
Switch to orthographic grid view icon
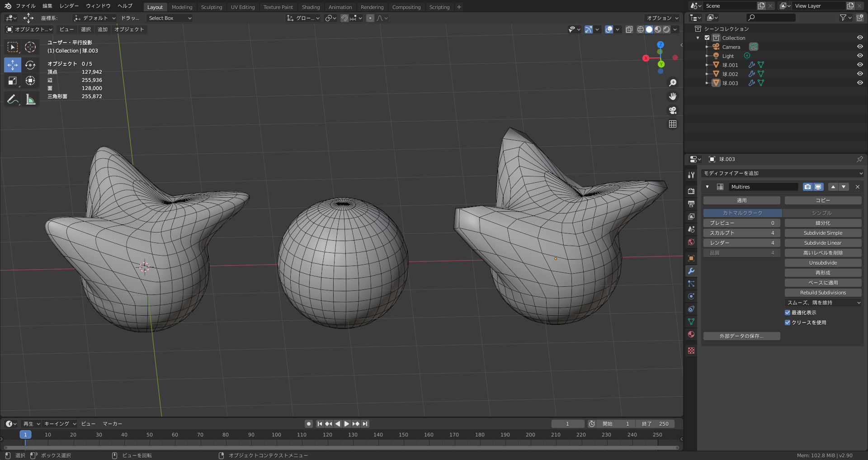[x=673, y=124]
